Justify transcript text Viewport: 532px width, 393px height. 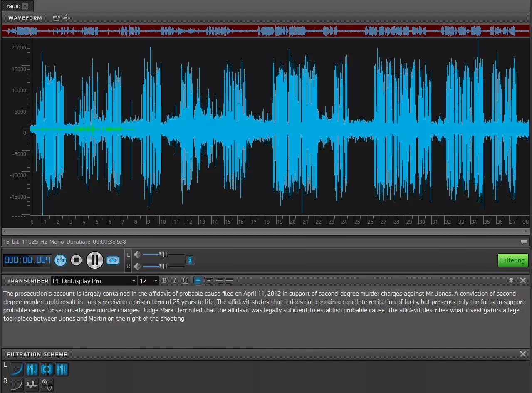pos(229,281)
